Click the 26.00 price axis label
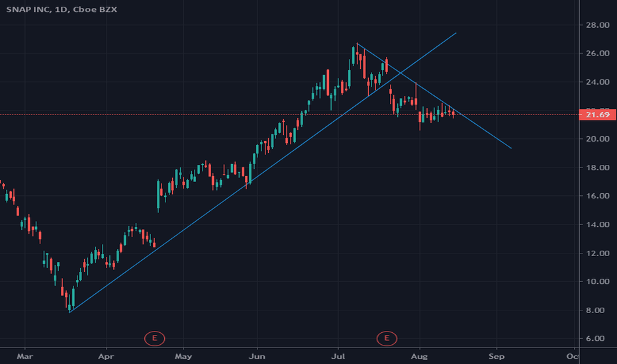 (x=597, y=54)
